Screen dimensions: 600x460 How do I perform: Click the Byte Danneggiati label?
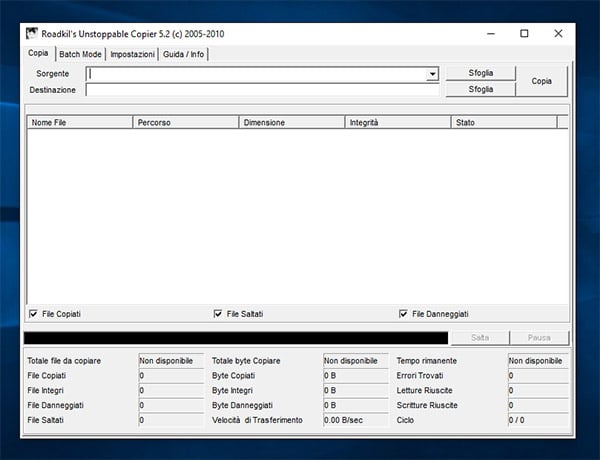[242, 405]
